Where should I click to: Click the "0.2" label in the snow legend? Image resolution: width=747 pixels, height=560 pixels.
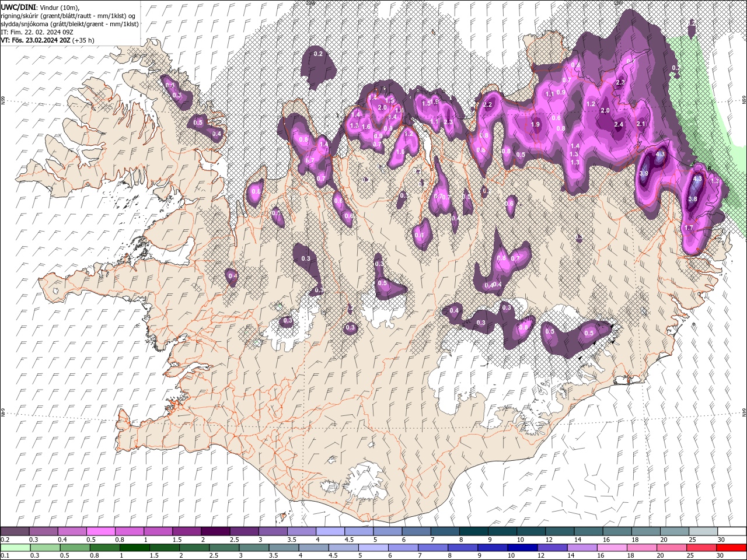pos(5,540)
